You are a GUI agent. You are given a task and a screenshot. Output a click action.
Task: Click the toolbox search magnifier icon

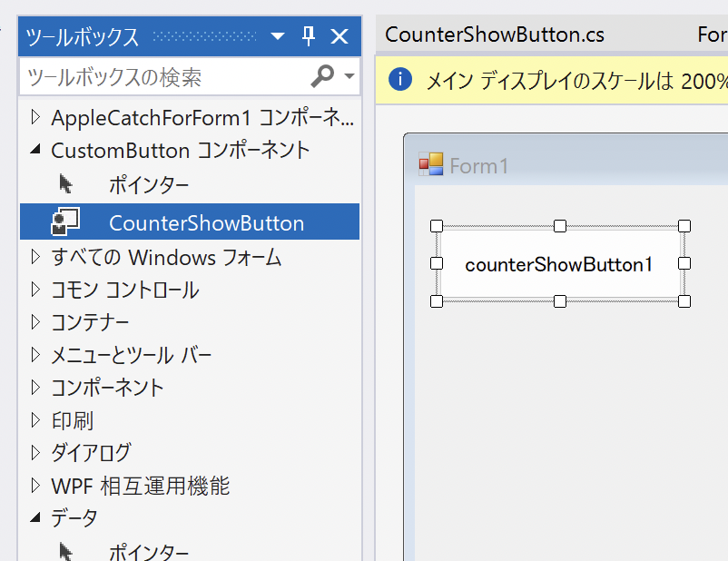click(x=322, y=75)
